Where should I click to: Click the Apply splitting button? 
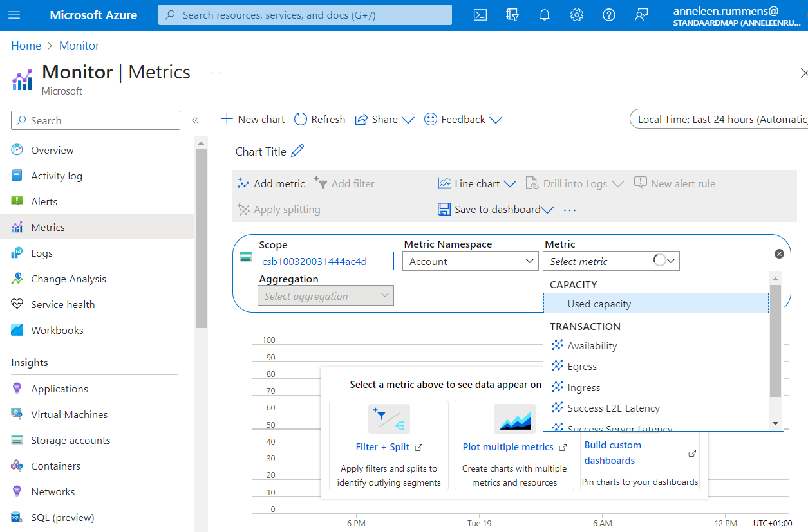pos(278,210)
